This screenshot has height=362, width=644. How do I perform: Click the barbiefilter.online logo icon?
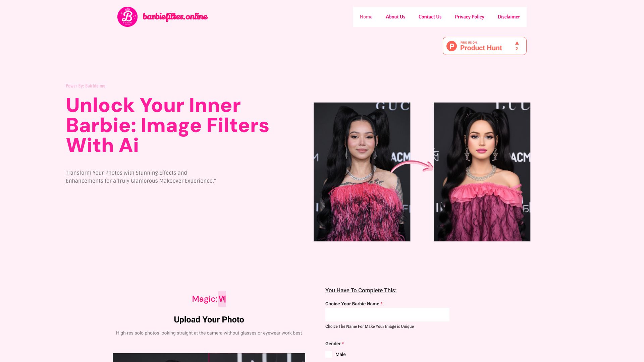[x=127, y=16]
